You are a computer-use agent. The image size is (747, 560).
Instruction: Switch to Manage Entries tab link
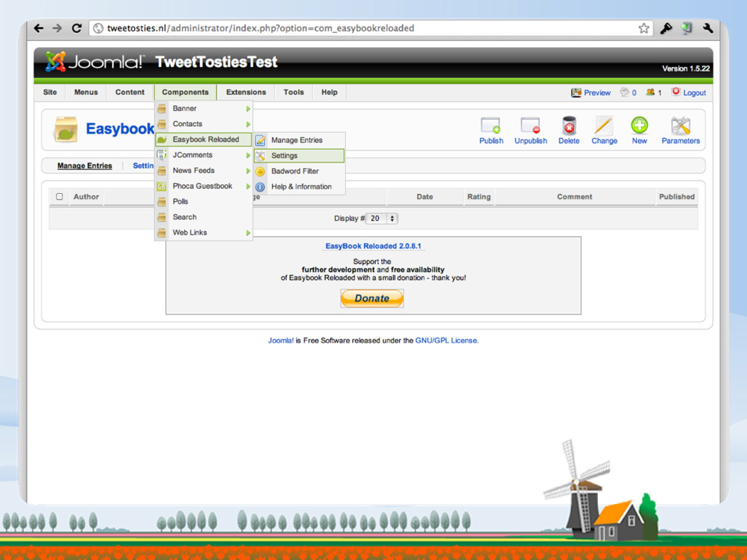pos(85,166)
